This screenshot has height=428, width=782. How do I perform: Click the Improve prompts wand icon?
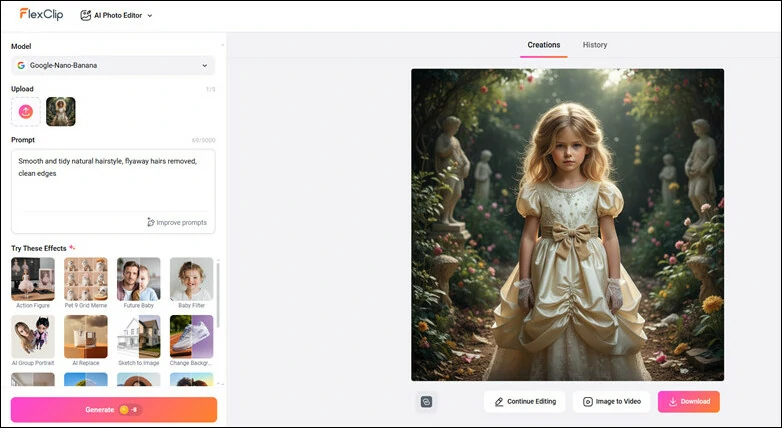[x=150, y=222]
